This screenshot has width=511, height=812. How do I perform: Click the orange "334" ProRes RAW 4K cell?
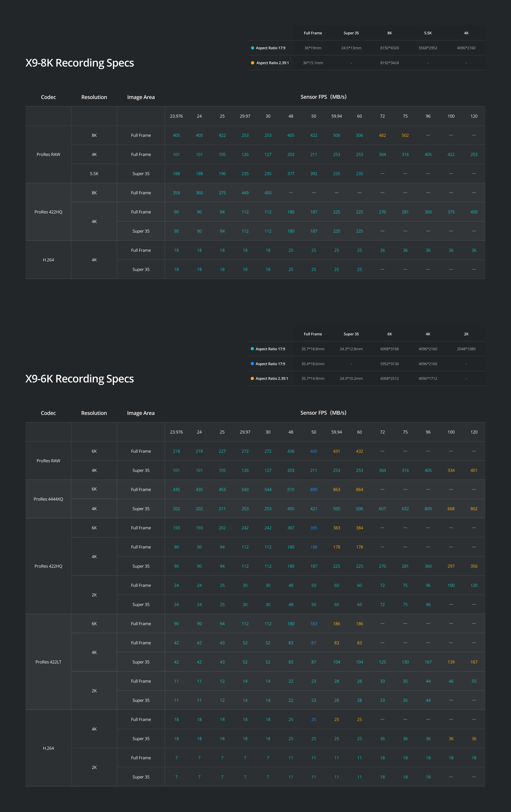point(451,470)
